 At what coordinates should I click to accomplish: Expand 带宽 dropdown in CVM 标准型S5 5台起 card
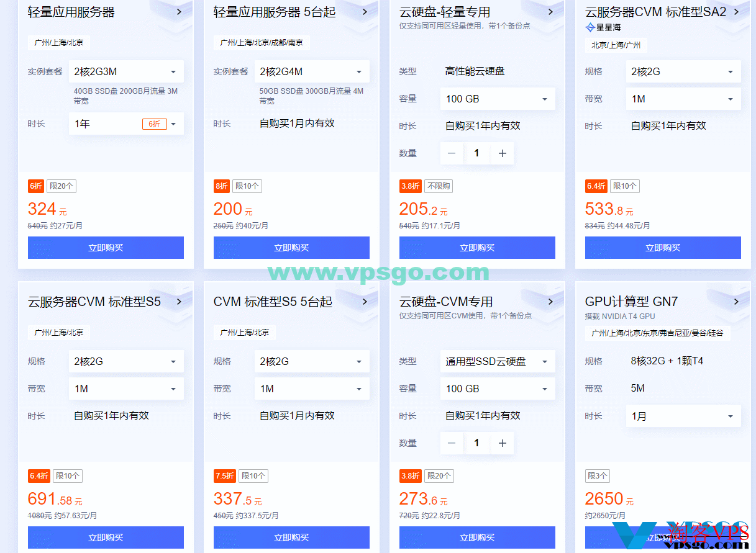click(x=312, y=389)
